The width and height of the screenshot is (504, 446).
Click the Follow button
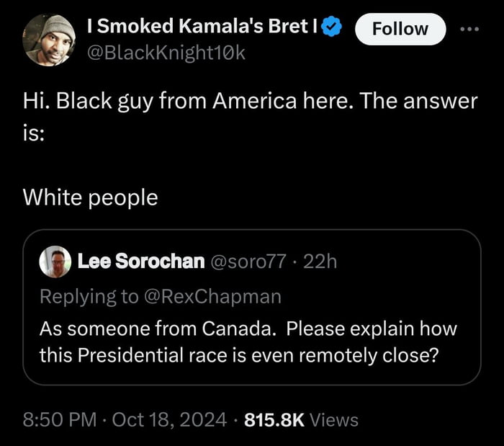(x=400, y=30)
